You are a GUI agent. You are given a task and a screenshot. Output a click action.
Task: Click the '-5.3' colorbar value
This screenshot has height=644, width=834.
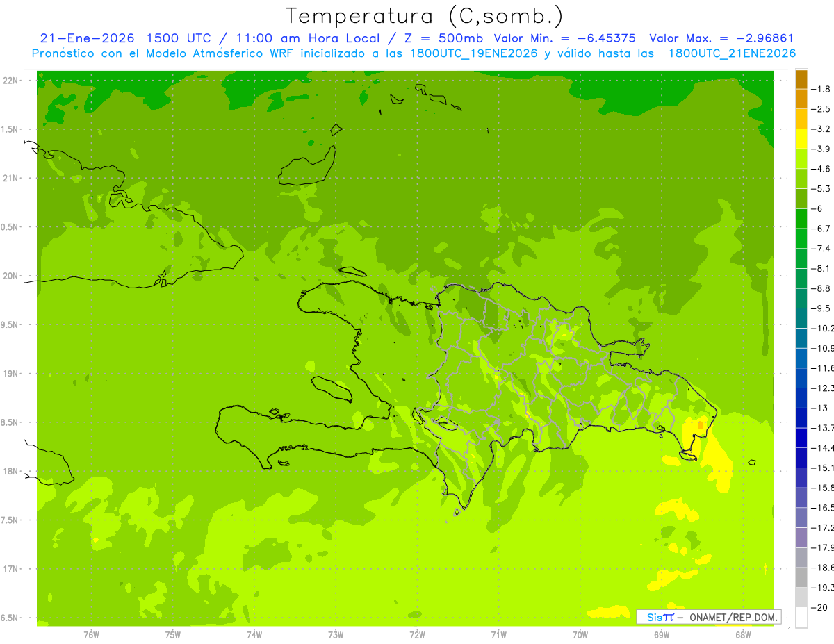822,188
